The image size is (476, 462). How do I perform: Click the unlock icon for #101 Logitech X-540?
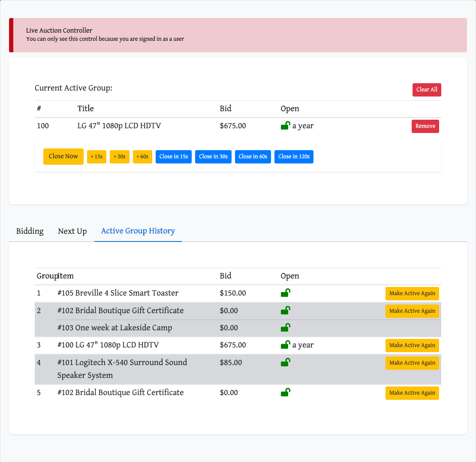coord(285,362)
